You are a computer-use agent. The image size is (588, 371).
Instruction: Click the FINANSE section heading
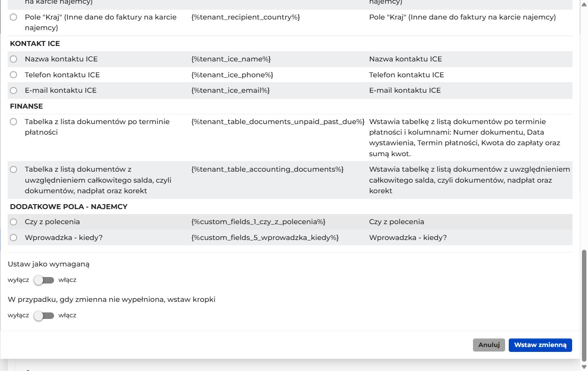pos(26,106)
